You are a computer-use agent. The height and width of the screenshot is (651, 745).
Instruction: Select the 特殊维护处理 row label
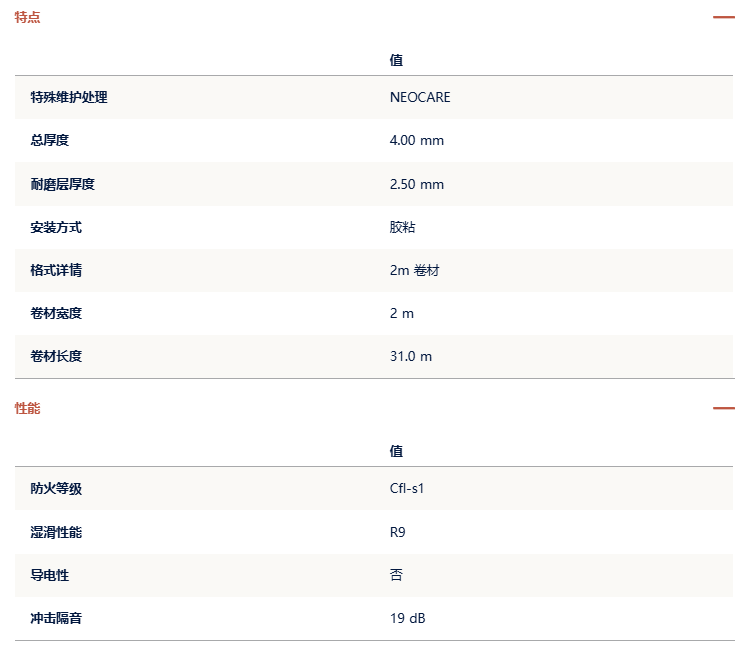click(x=69, y=97)
